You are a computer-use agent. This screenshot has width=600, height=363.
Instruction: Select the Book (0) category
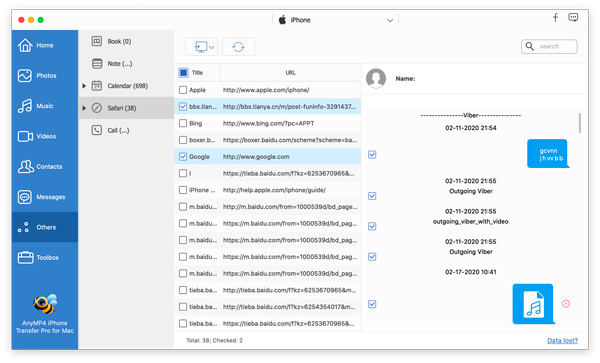click(x=126, y=41)
